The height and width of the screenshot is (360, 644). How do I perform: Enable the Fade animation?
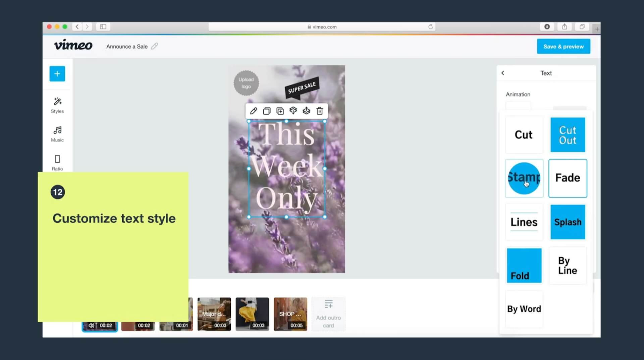tap(568, 178)
